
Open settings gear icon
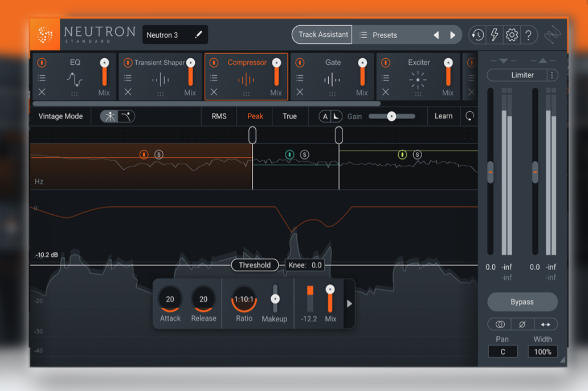point(512,35)
